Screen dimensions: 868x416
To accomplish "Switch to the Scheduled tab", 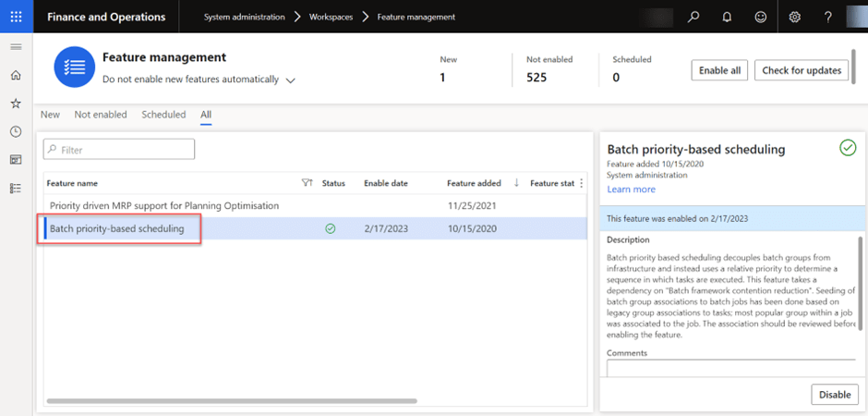I will pos(163,115).
